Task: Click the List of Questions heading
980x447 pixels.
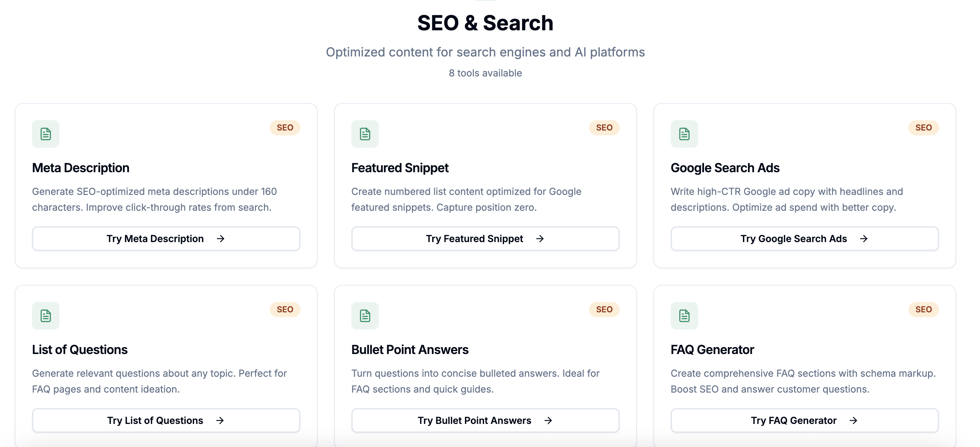Action: 79,350
